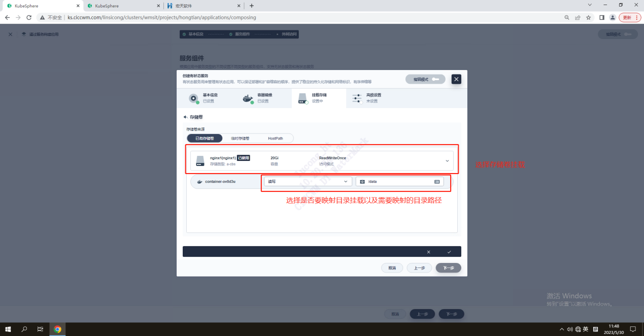Switch to 宏天软件 browser tab
This screenshot has height=336, width=644.
[203, 6]
